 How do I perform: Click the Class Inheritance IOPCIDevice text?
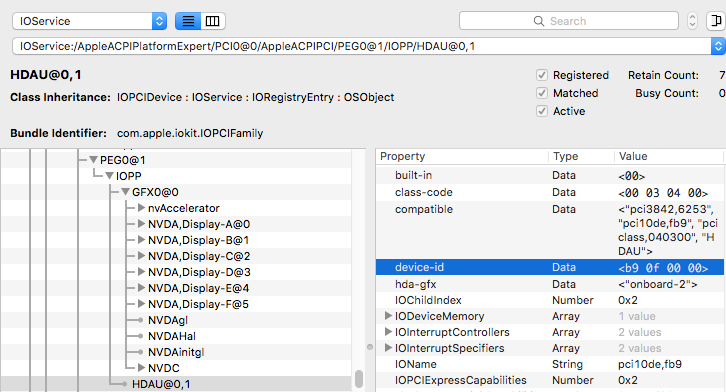pyautogui.click(x=149, y=97)
